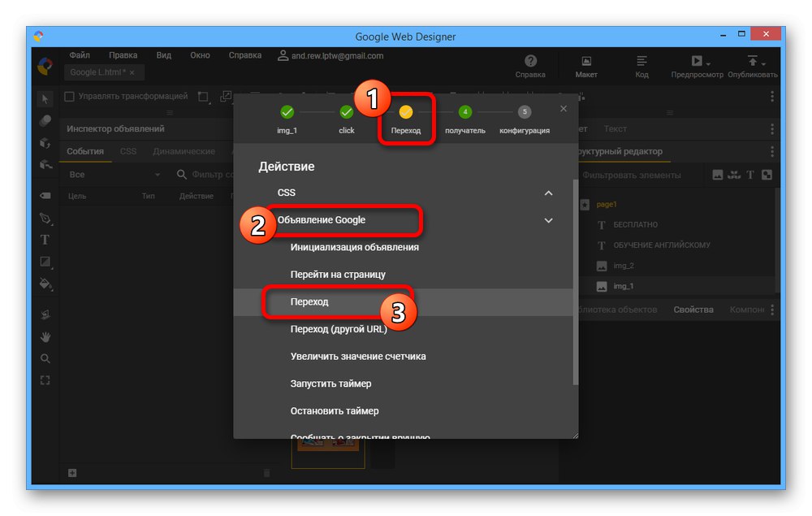812x516 pixels.
Task: Choose the Переход action
Action: point(403,302)
